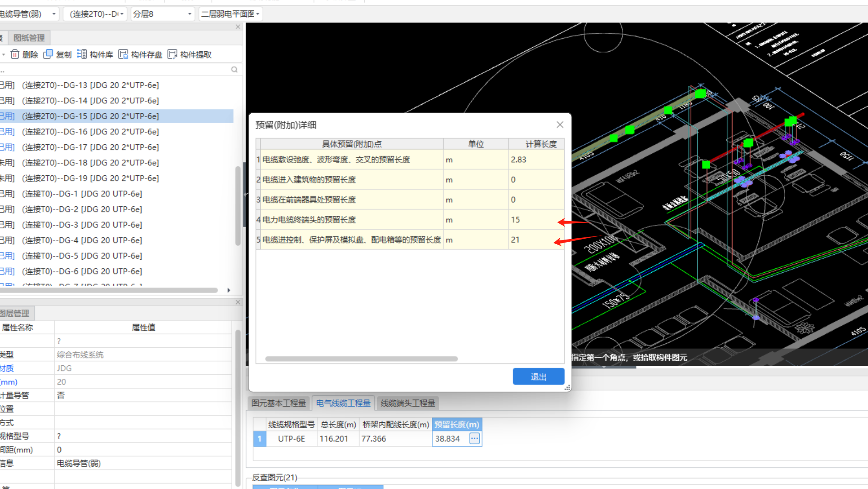
Task: Close the component list panel with X
Action: tap(238, 27)
